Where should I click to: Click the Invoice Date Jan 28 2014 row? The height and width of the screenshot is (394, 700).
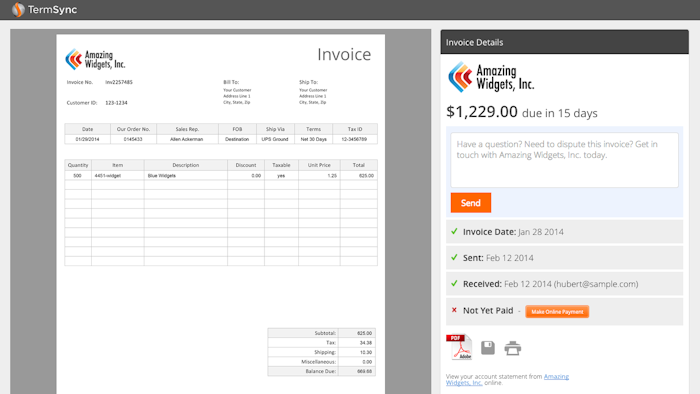tap(564, 232)
